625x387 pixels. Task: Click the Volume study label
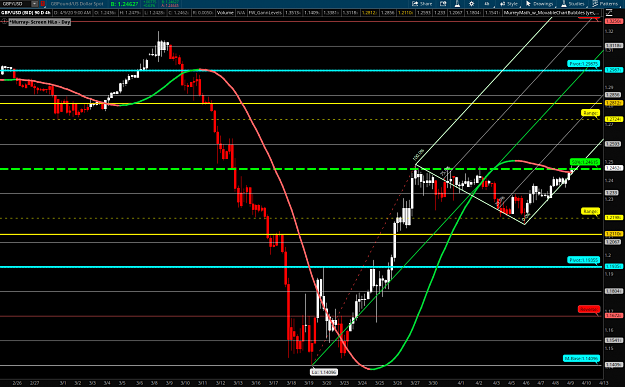click(x=225, y=13)
